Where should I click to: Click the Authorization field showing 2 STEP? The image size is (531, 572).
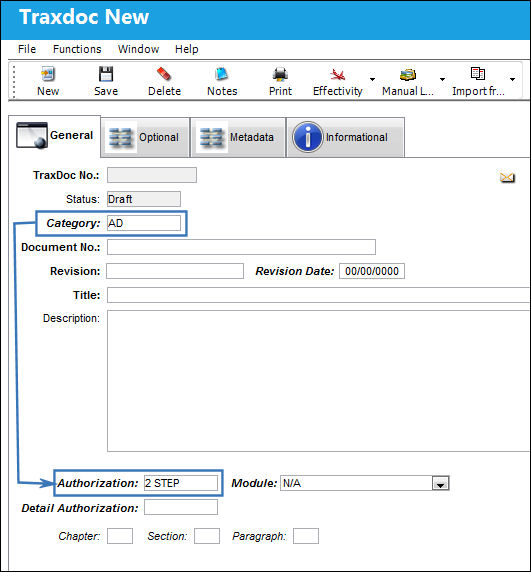coord(181,483)
